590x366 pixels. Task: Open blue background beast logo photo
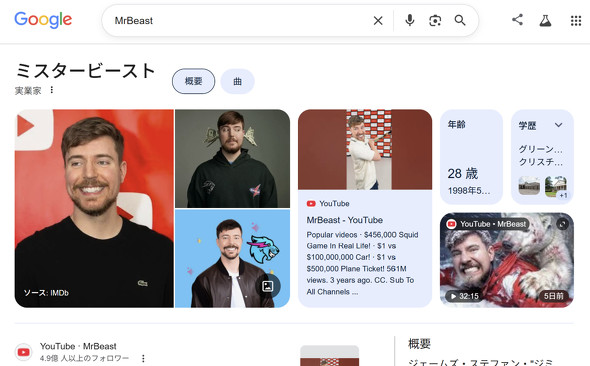233,258
